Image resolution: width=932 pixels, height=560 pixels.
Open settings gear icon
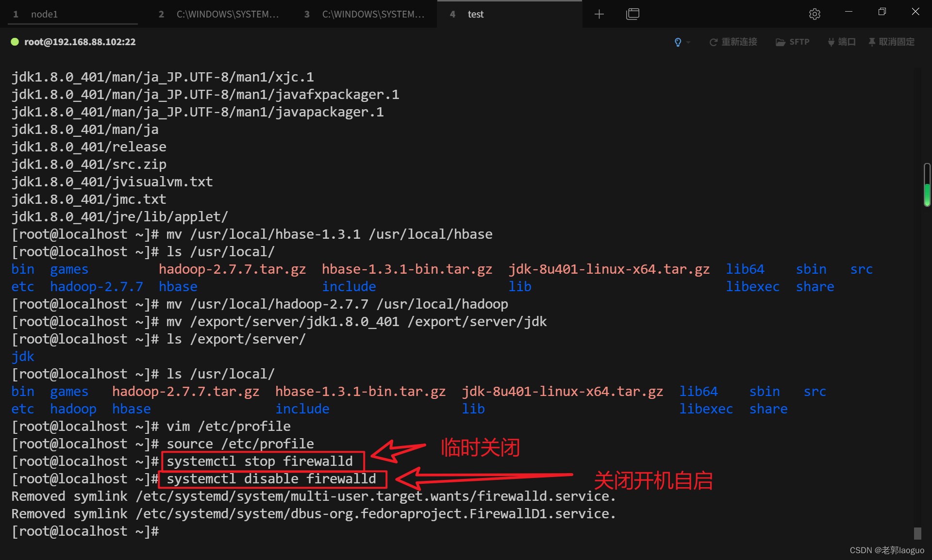pyautogui.click(x=815, y=14)
